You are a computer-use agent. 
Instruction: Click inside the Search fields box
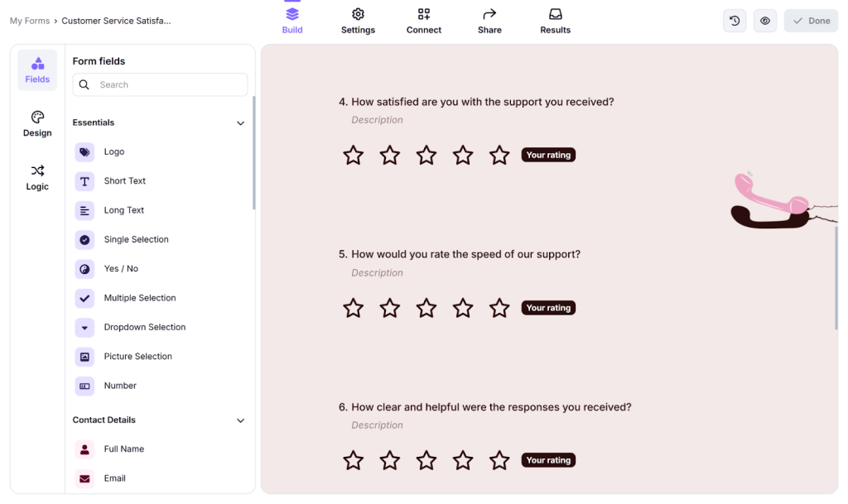(x=160, y=84)
